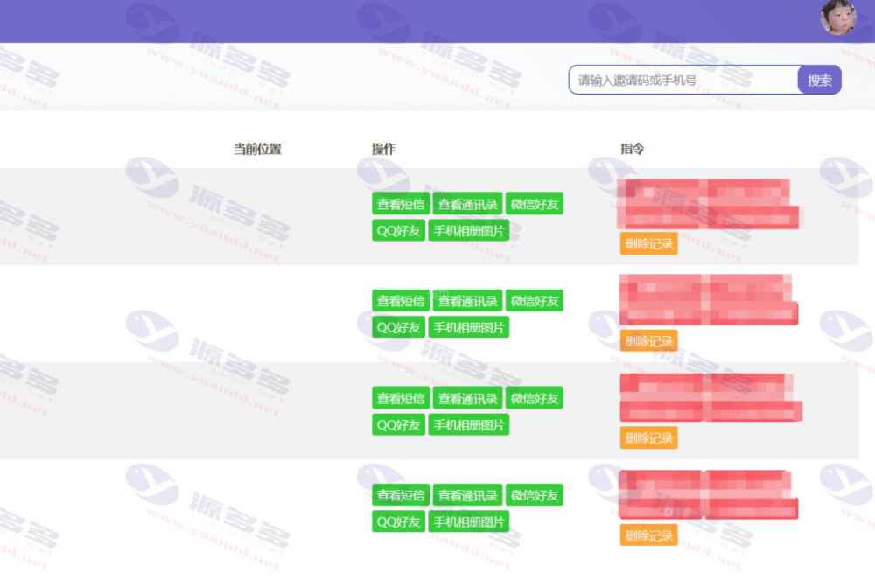The height and width of the screenshot is (588, 875).
Task: Select 微信好友 in the fourth row
Action: (x=534, y=495)
